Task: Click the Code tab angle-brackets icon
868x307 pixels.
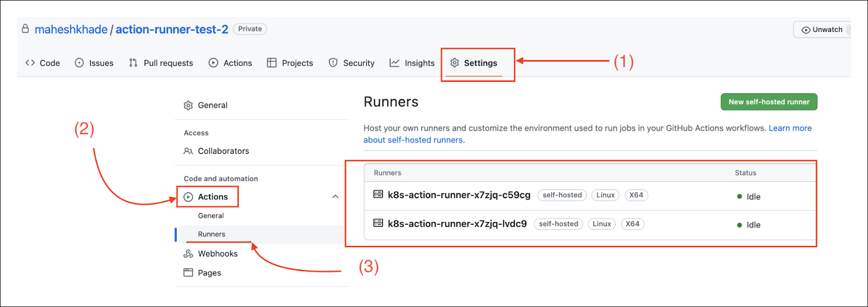Action: [30, 63]
